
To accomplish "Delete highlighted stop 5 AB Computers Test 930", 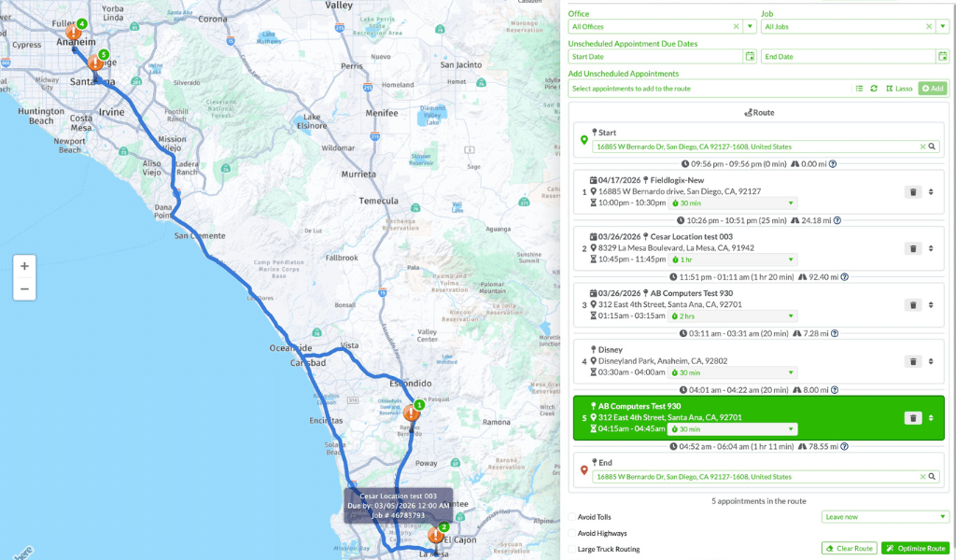I will (x=913, y=418).
